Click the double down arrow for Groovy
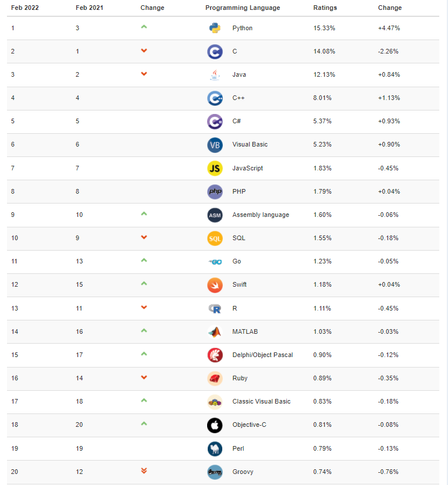Viewport: 448px width, 485px height. pyautogui.click(x=144, y=471)
